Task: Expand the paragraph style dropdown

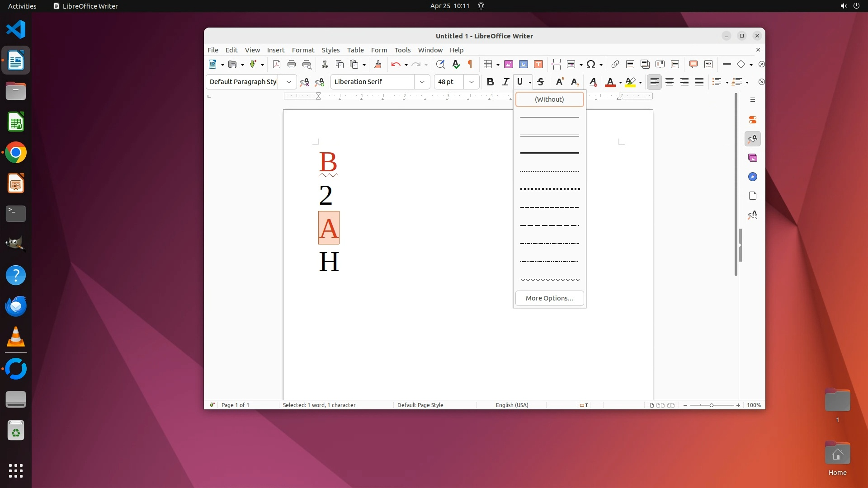Action: [x=288, y=82]
